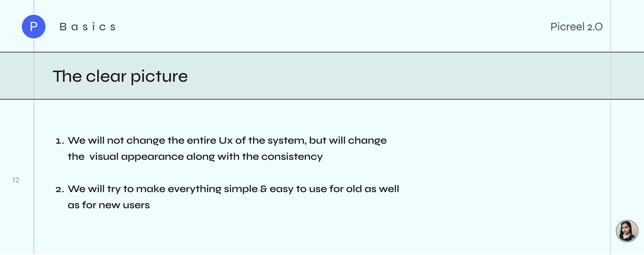Click the letter P inside logo

tap(34, 26)
